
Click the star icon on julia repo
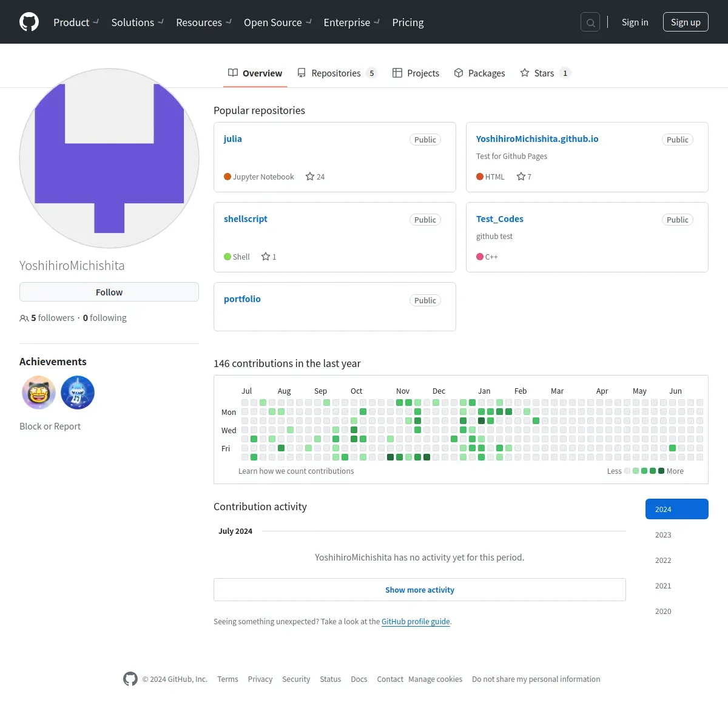point(310,177)
